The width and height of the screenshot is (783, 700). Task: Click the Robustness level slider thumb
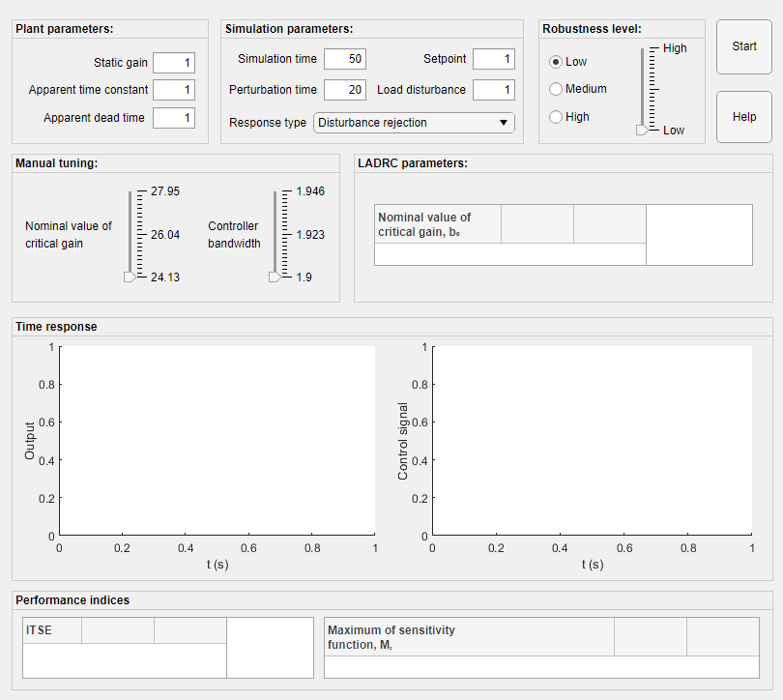pos(642,130)
